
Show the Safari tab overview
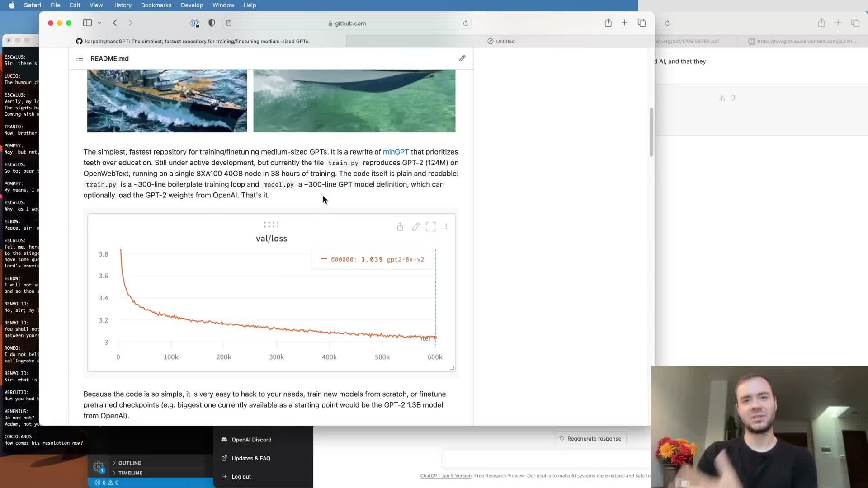click(642, 23)
